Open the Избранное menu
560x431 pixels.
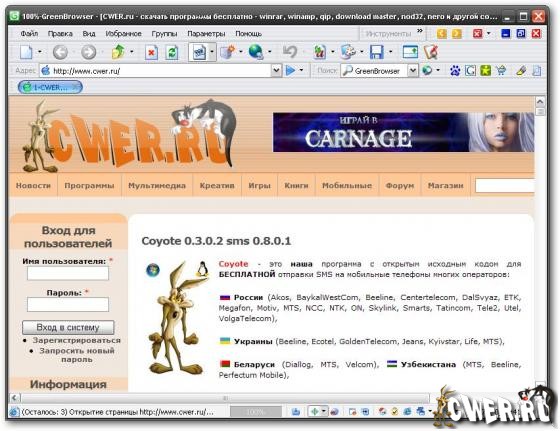pyautogui.click(x=124, y=34)
